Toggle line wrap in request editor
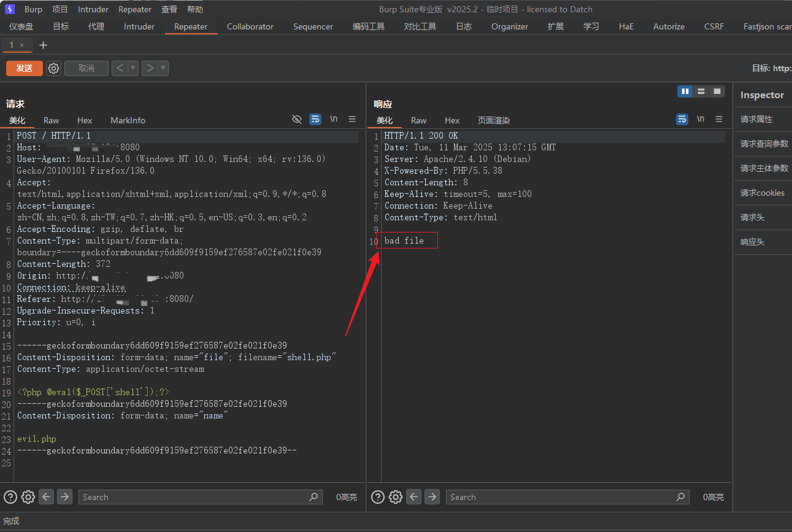 pyautogui.click(x=315, y=119)
